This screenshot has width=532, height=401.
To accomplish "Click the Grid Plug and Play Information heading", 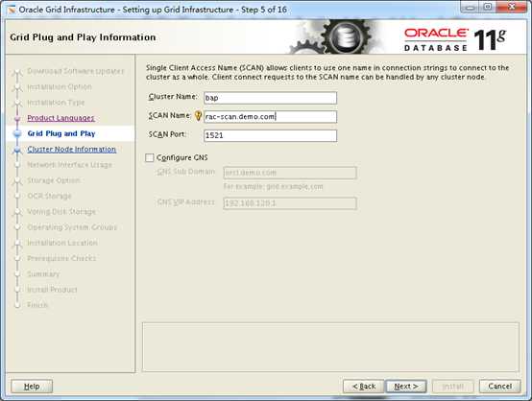I will point(83,37).
